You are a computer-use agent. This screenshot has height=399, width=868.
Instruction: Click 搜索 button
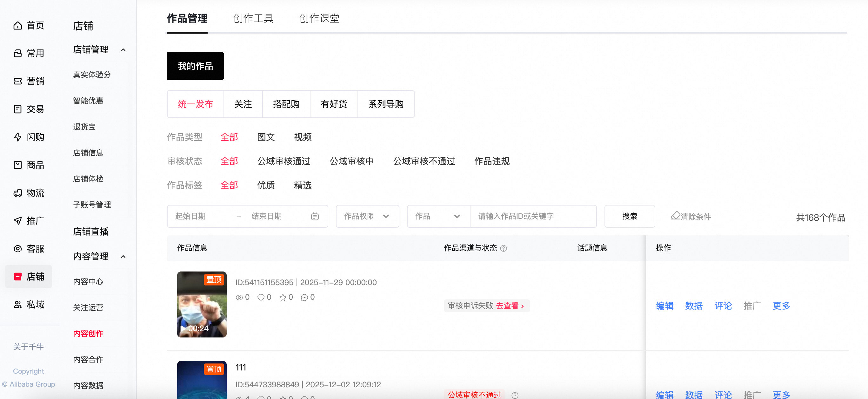coord(630,217)
